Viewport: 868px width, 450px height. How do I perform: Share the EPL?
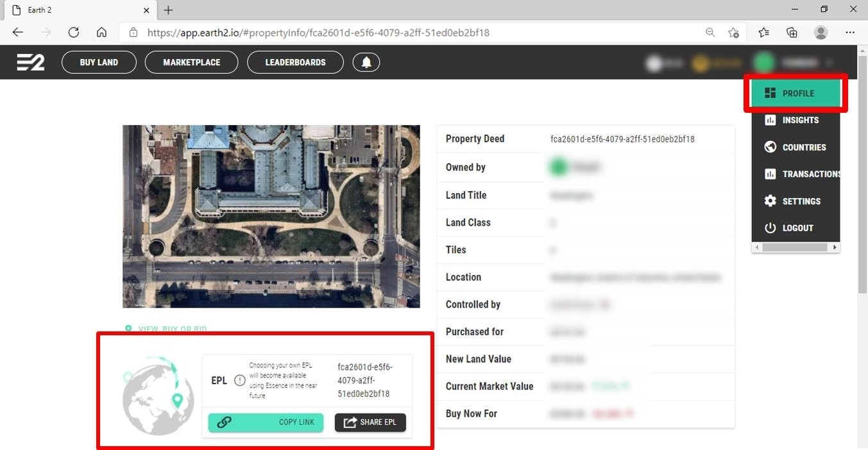(x=370, y=422)
